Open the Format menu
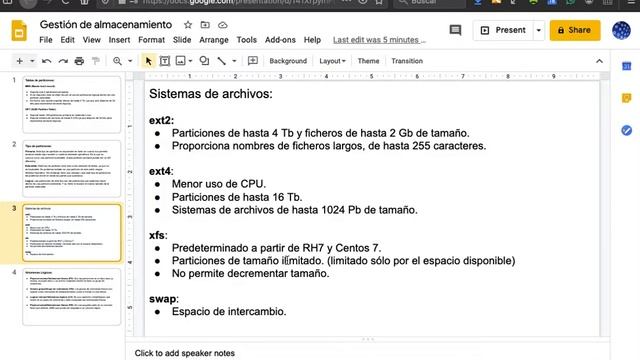640x360 pixels. click(151, 40)
